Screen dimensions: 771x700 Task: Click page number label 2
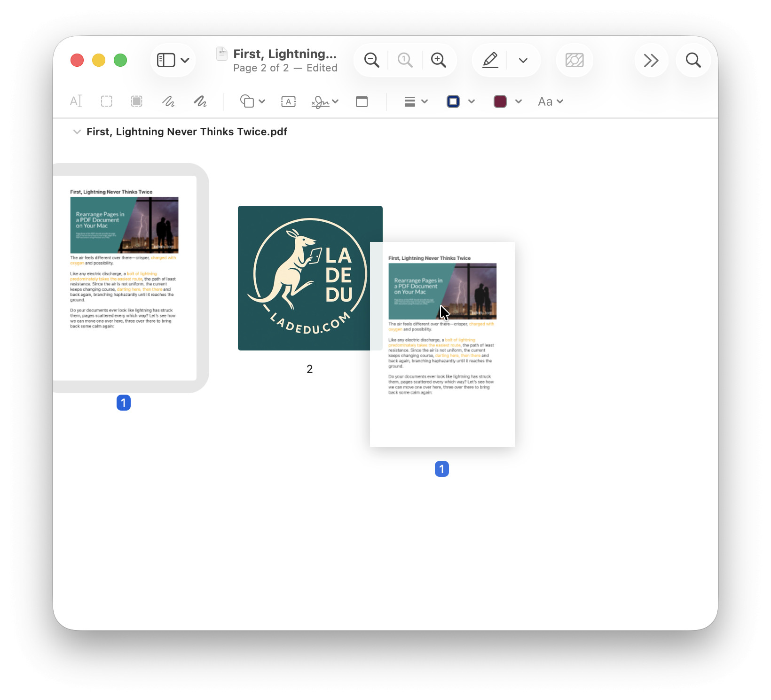click(x=309, y=369)
